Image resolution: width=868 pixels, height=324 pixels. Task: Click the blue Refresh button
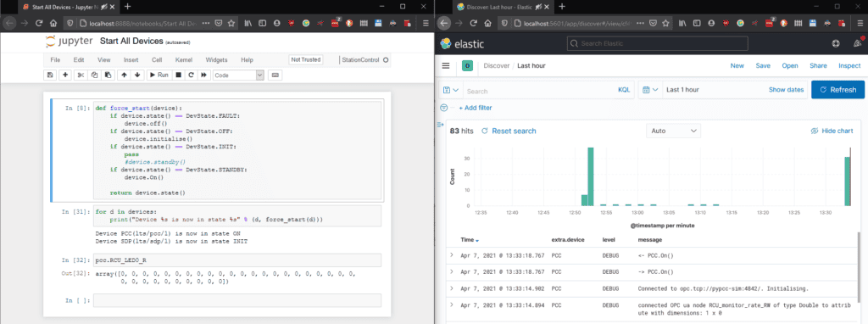[837, 90]
